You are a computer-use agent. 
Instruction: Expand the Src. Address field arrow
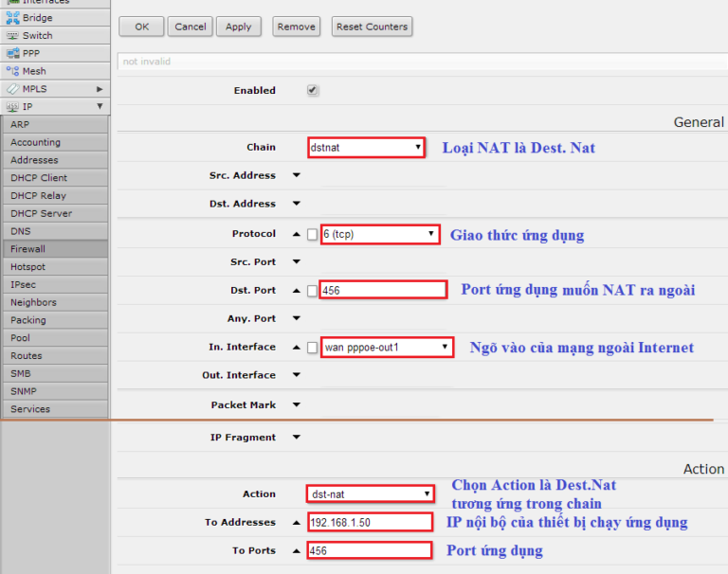pos(296,176)
